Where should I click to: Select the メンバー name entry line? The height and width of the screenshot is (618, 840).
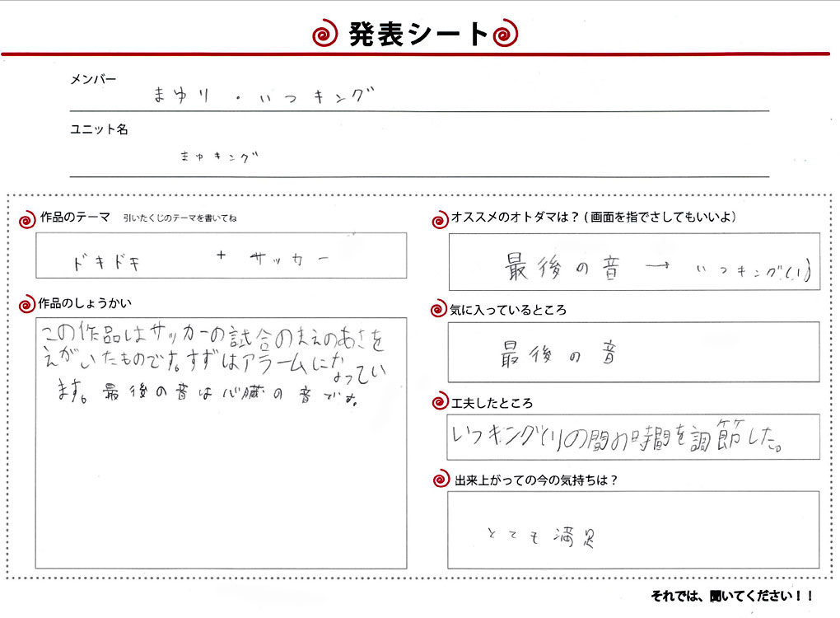pos(418,97)
